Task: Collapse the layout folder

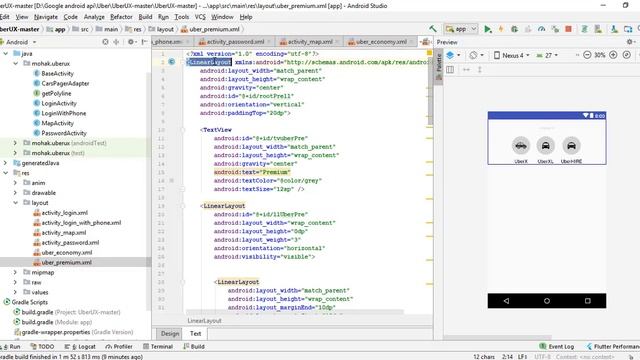Action: coord(15,202)
